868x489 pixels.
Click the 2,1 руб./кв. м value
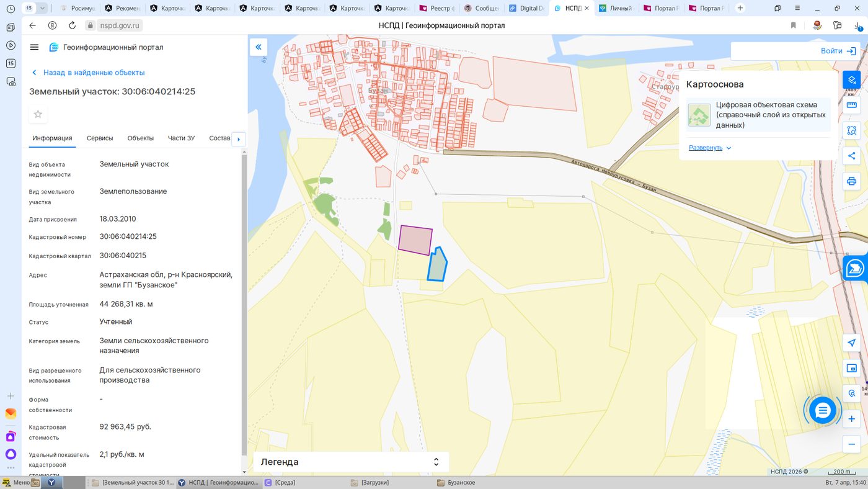[x=122, y=454]
